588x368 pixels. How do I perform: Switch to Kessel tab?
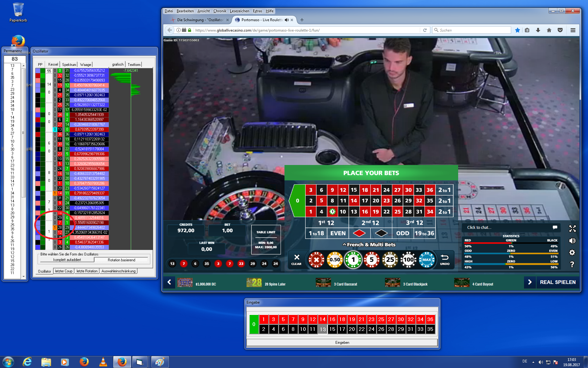tap(53, 64)
